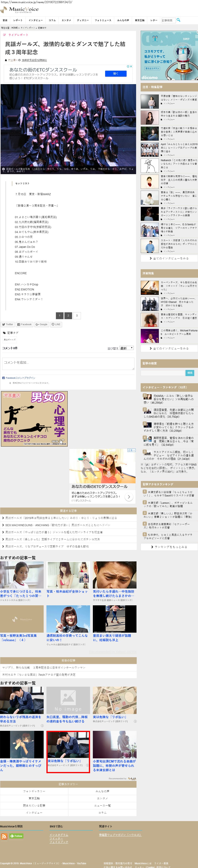The height and width of the screenshot is (868, 198).
Task: Open related article SEX MACHINEGUNS・ANCHANG
Action: tap(58, 525)
